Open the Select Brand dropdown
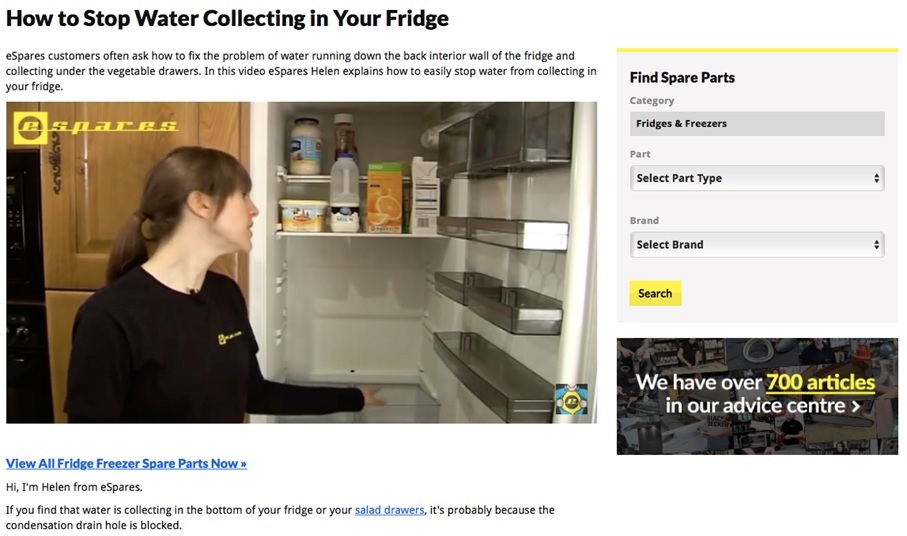 (x=757, y=245)
